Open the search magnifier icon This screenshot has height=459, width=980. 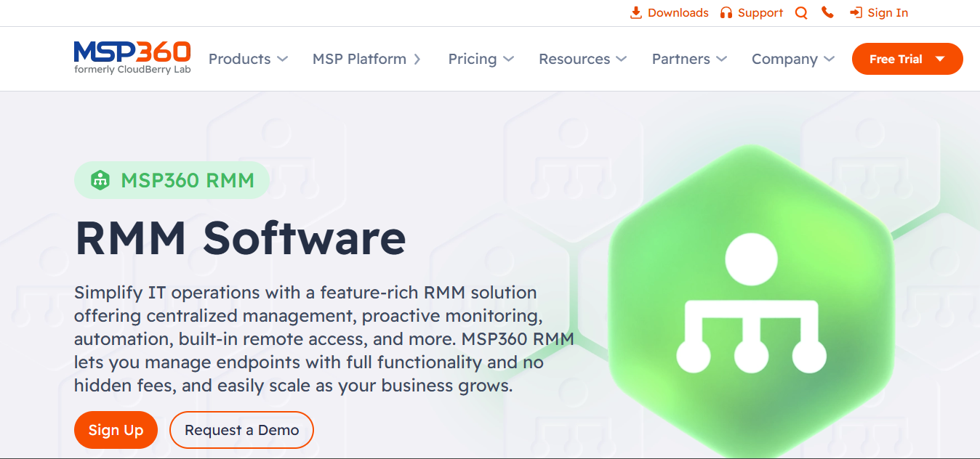(x=800, y=12)
